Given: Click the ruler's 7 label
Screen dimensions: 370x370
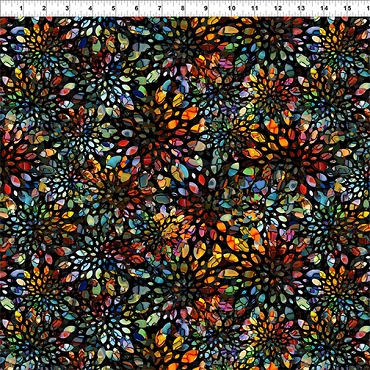Looking at the screenshot, I should click(160, 8).
